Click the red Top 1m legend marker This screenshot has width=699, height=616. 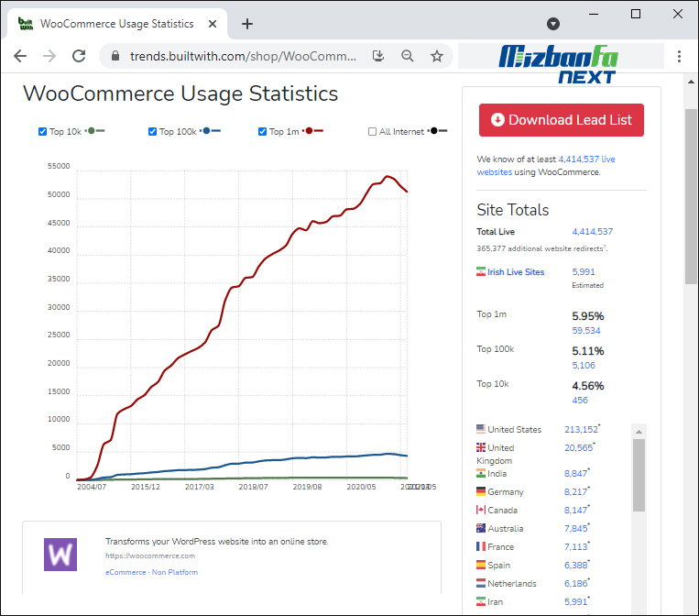[313, 131]
